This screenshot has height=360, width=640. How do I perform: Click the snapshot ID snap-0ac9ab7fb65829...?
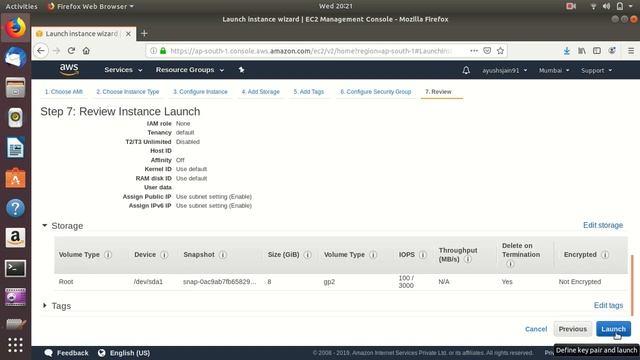220,282
